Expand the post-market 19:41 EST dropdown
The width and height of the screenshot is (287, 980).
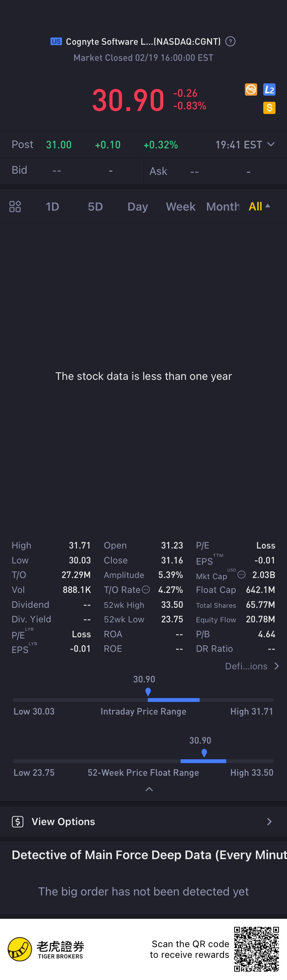pos(271,145)
